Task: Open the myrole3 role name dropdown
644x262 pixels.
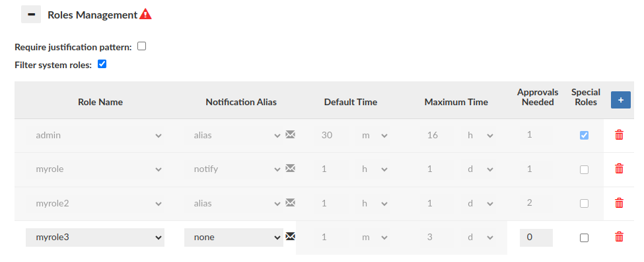Action: [x=95, y=238]
